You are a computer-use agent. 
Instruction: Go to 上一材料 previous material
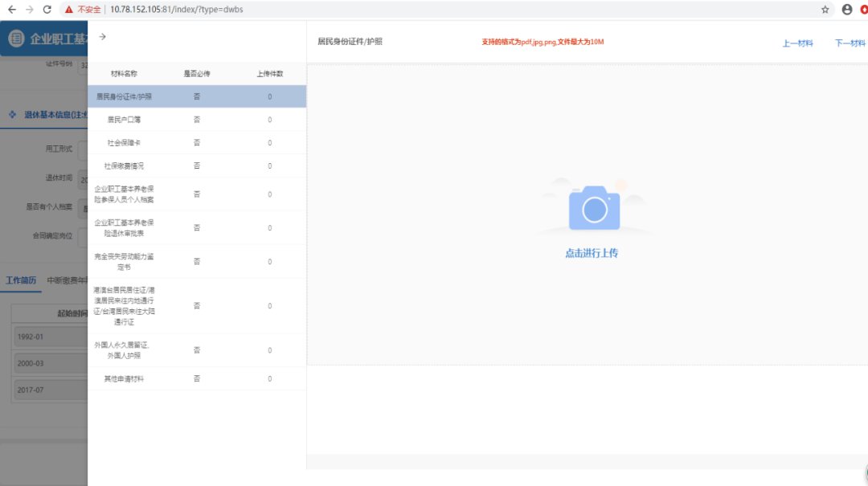coord(797,43)
